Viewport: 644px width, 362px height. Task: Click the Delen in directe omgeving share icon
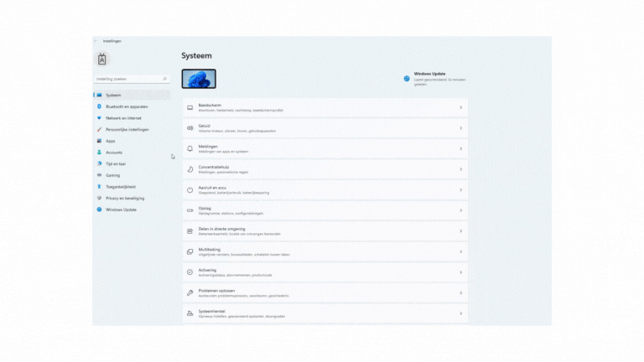coord(190,231)
